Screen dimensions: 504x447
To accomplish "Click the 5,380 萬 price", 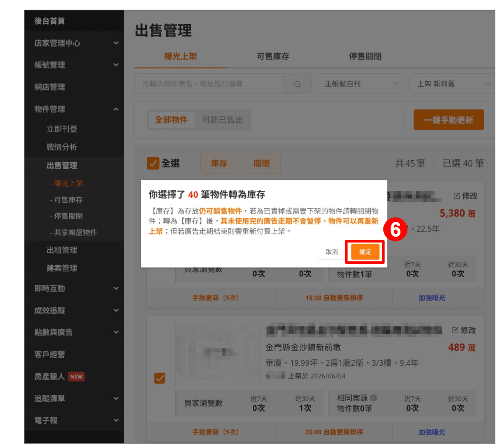I will click(458, 213).
